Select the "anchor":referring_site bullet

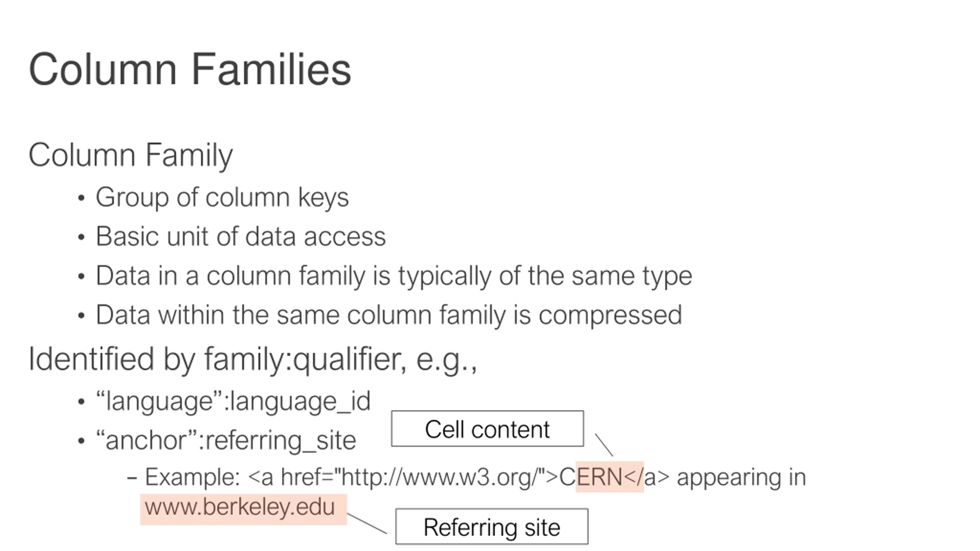coord(226,441)
